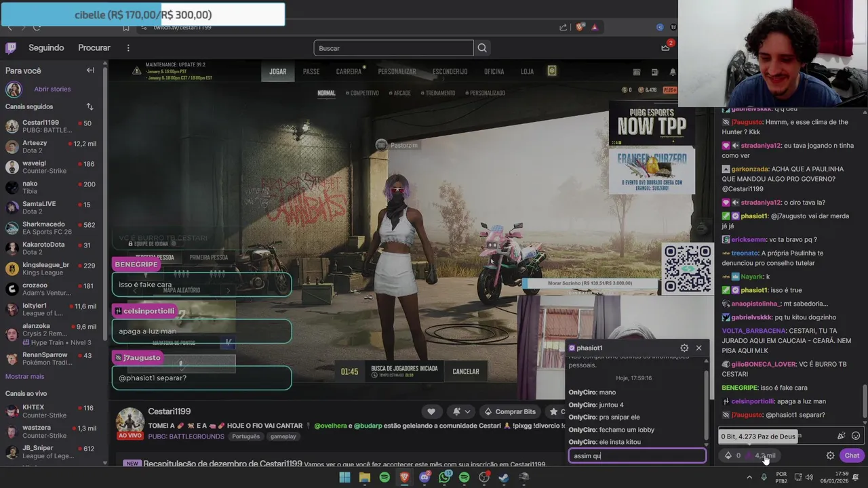Collapse the Para você sidebar
The width and height of the screenshot is (868, 488).
pos(90,70)
